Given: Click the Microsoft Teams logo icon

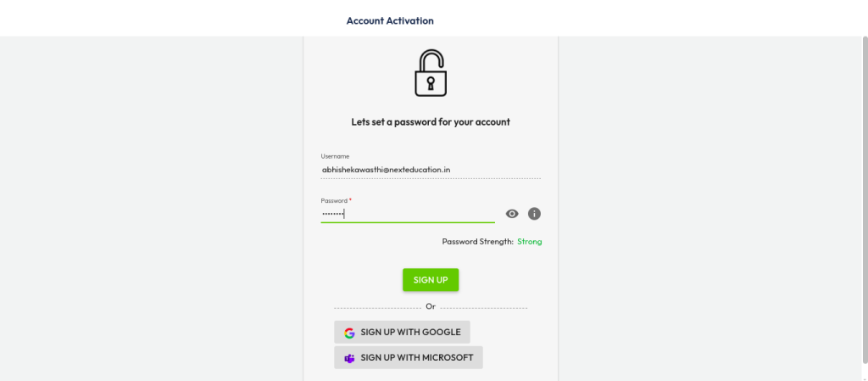Looking at the screenshot, I should pos(349,358).
